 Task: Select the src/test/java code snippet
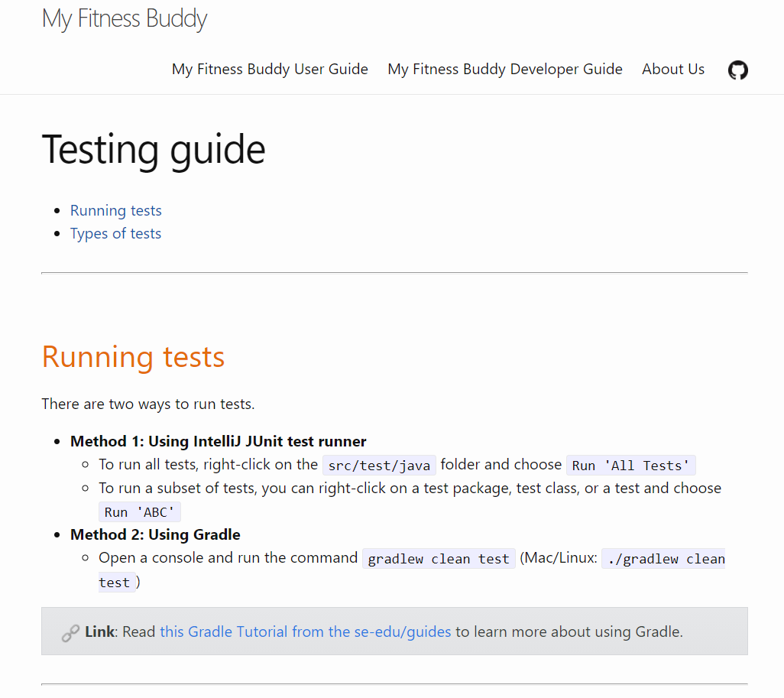tap(379, 466)
